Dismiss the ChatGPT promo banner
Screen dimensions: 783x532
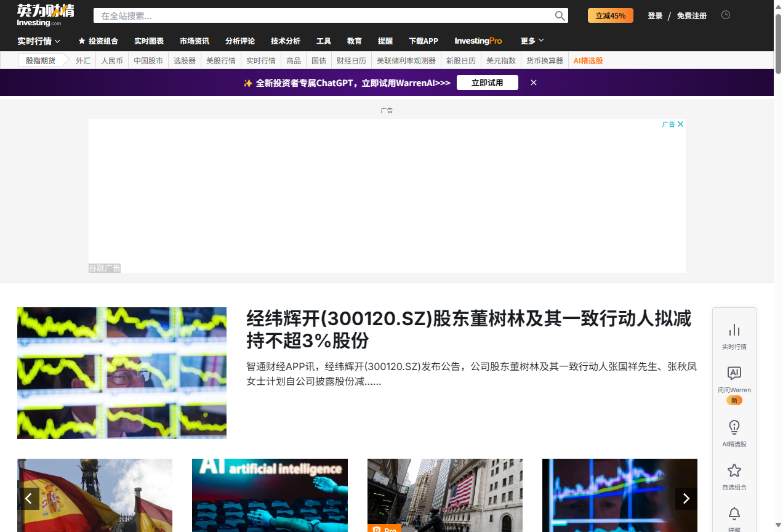[x=533, y=82]
